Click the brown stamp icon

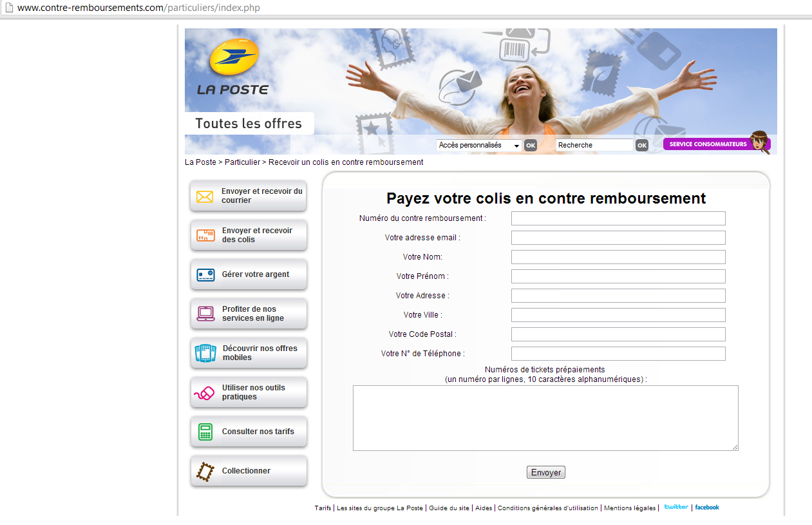pyautogui.click(x=204, y=472)
